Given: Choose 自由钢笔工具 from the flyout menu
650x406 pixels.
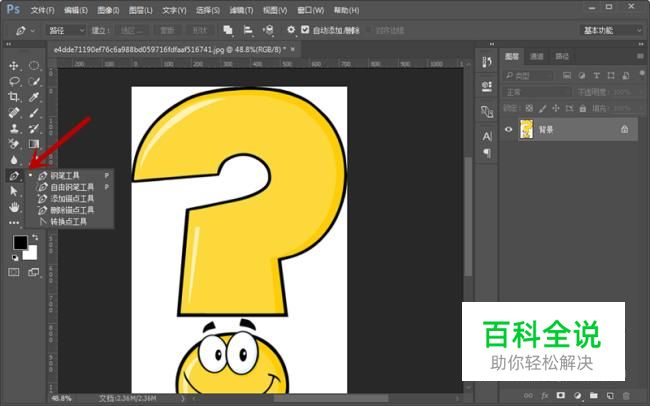Looking at the screenshot, I should (71, 186).
